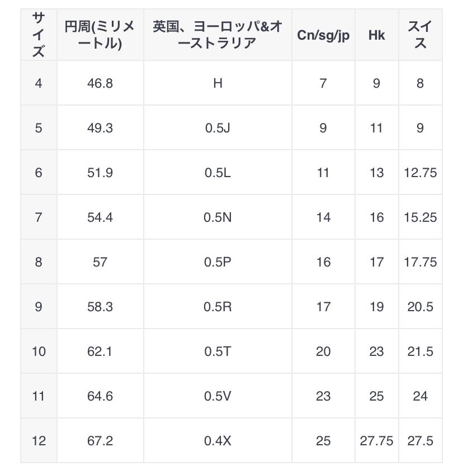Screen dimensions: 463x476
Task: Click the 15.25 Swiss size cell
Action: (x=420, y=217)
